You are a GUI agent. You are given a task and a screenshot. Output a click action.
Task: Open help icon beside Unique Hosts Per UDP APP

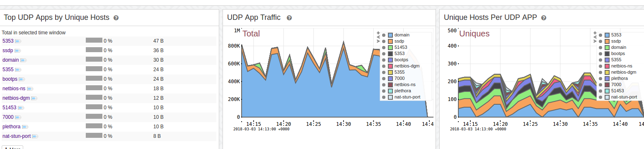coord(544,18)
